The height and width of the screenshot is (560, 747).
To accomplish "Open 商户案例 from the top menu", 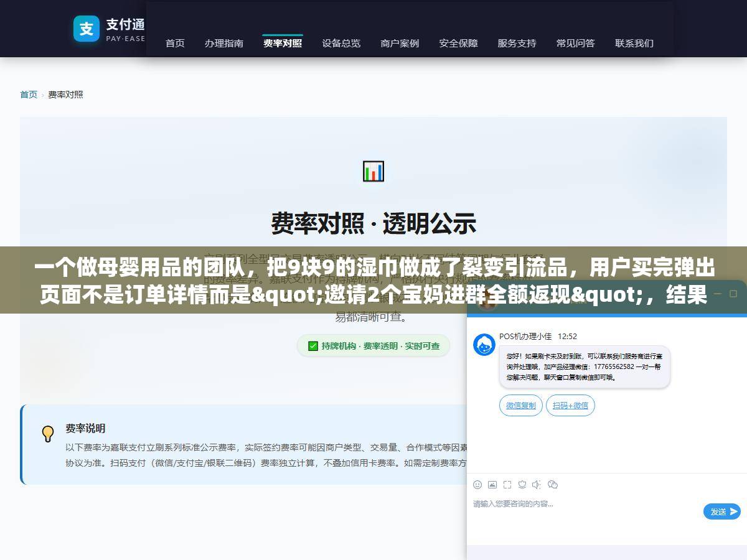I will click(x=400, y=43).
